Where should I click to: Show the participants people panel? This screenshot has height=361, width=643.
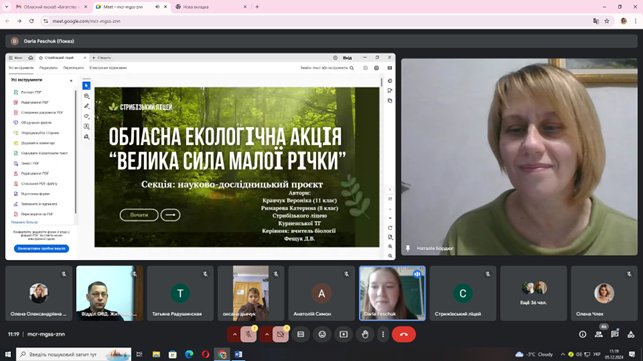[599, 335]
